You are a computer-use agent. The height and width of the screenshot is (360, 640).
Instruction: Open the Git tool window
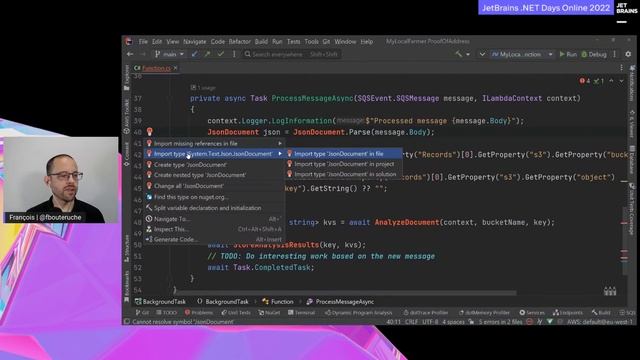(142, 313)
